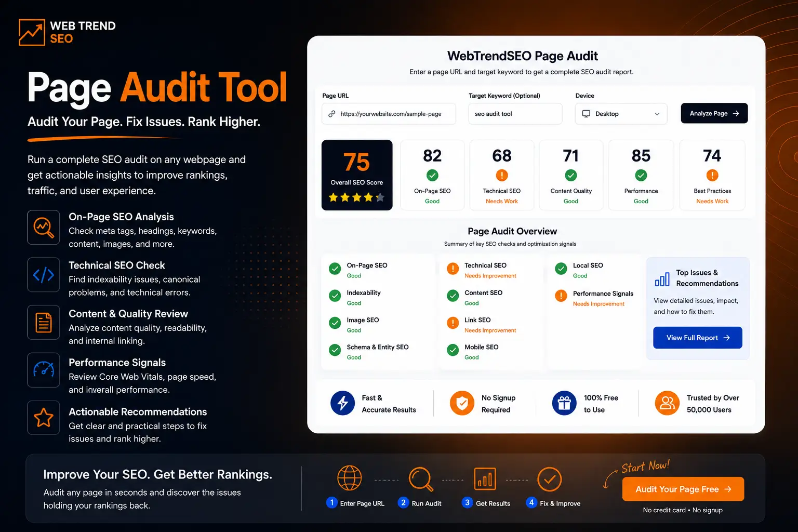Click the green check under score 85

point(641,175)
